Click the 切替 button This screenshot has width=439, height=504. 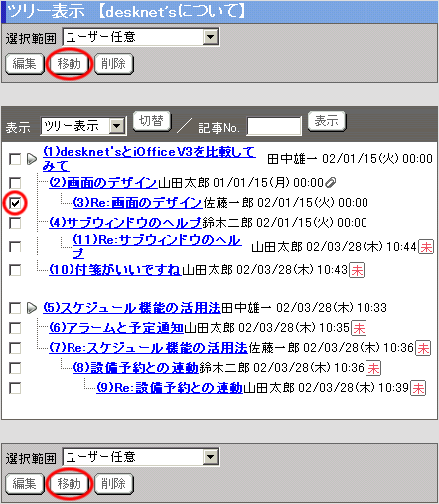click(x=152, y=121)
